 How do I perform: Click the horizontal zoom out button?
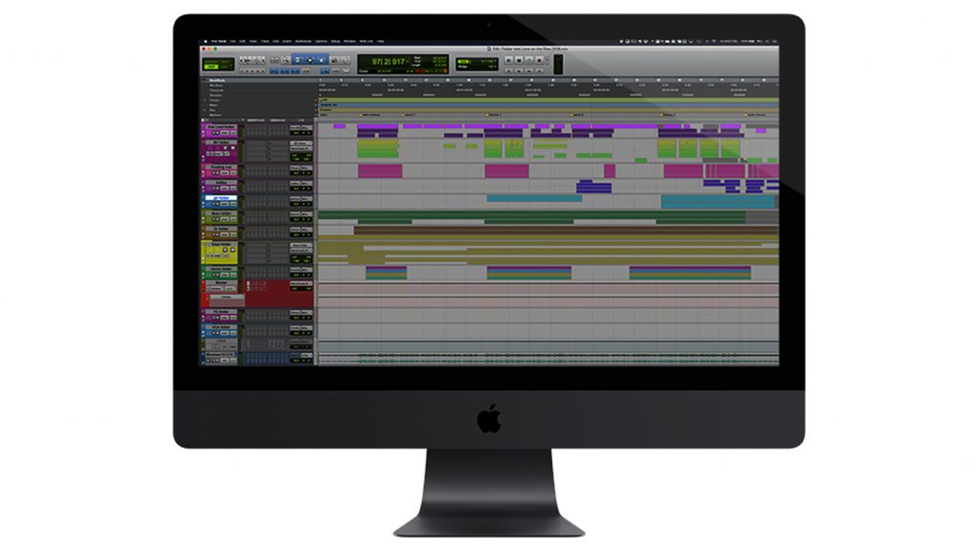click(242, 60)
